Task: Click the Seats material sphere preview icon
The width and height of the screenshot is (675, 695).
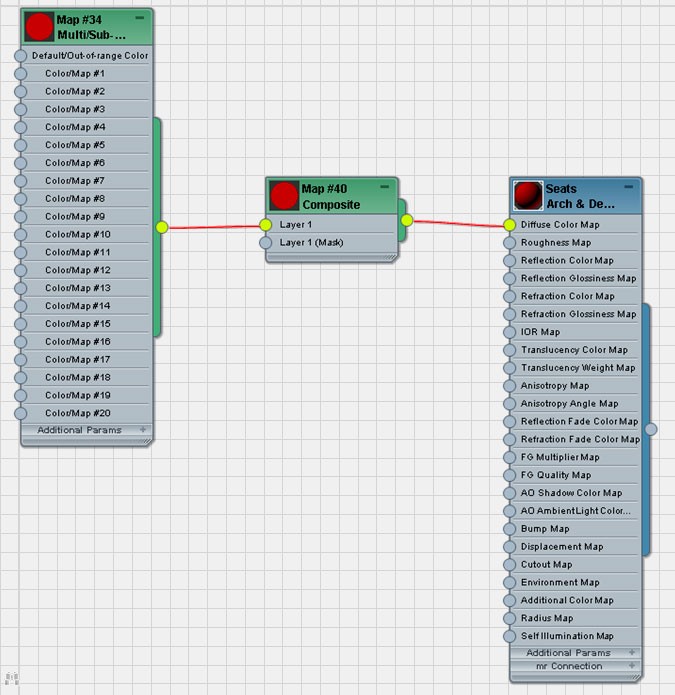Action: coord(528,195)
